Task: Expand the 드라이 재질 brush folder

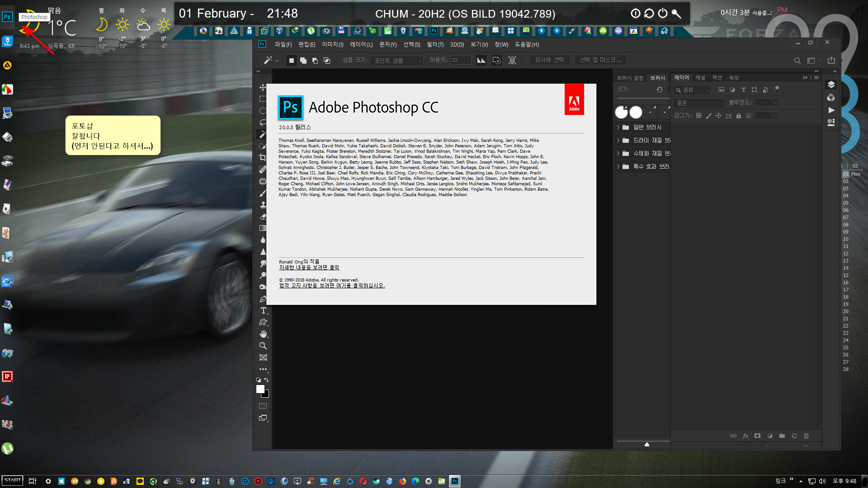Action: [618, 141]
